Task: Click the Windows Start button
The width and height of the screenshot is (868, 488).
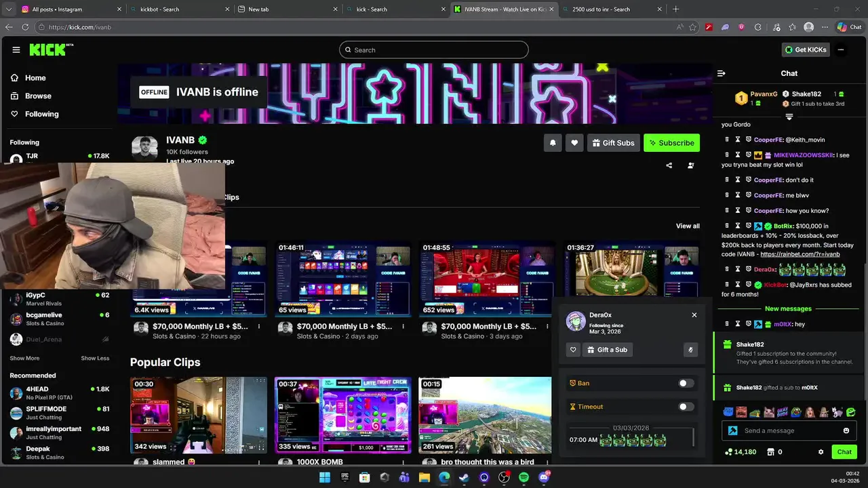Action: (x=325, y=477)
